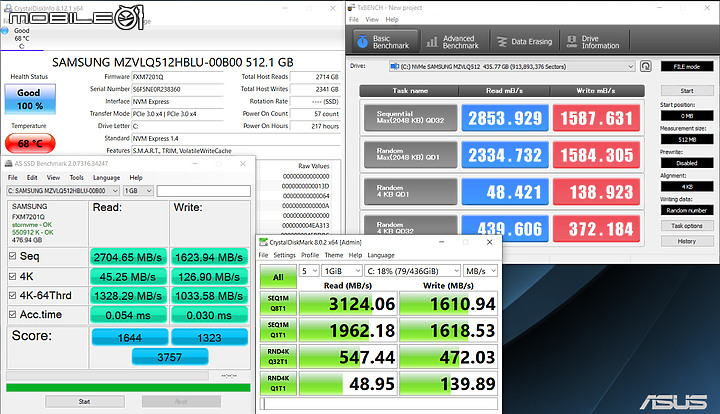Run SEQ1M Q1T1 test

[x=278, y=330]
